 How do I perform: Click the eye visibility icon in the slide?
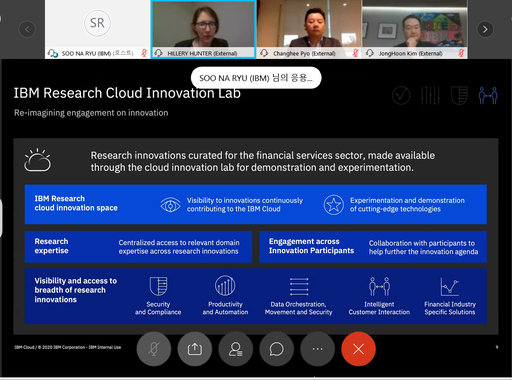click(x=170, y=205)
